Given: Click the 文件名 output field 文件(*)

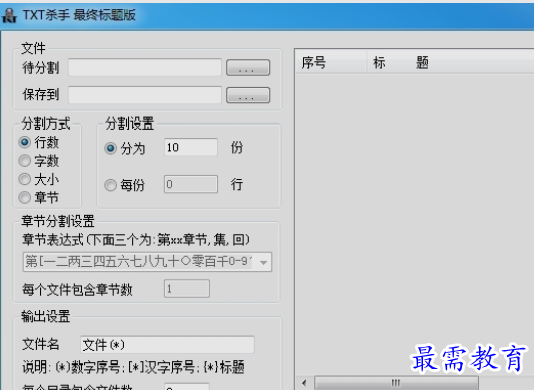Looking at the screenshot, I should pyautogui.click(x=167, y=345).
